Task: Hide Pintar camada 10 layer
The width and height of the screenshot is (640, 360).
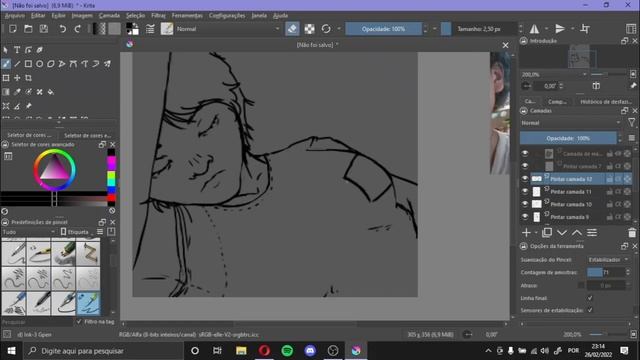Action: coord(525,204)
